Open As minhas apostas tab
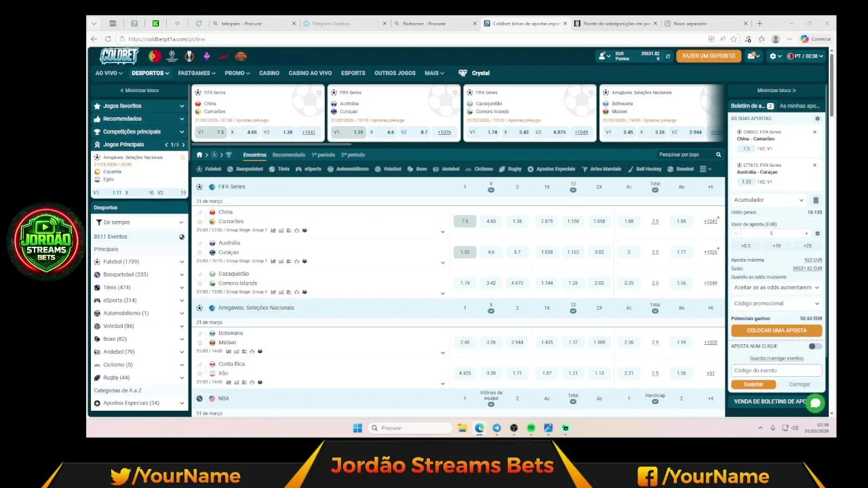Screen dimensions: 868x488 click(800, 106)
